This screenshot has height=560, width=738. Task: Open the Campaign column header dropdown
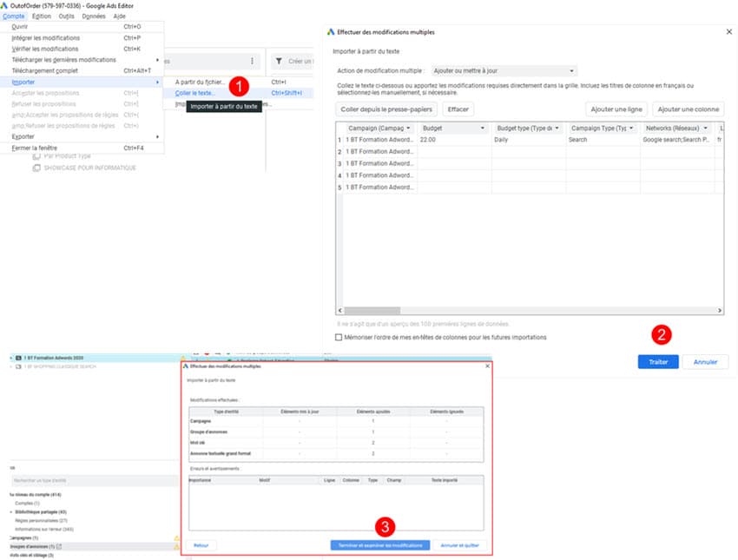pyautogui.click(x=409, y=128)
